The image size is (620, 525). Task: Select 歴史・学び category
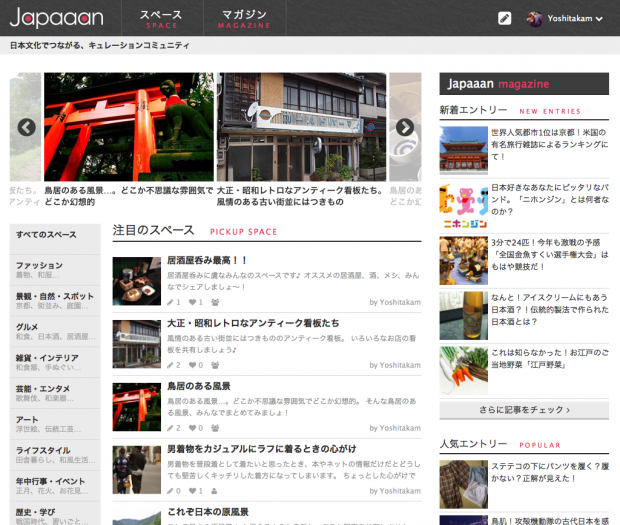tap(55, 514)
